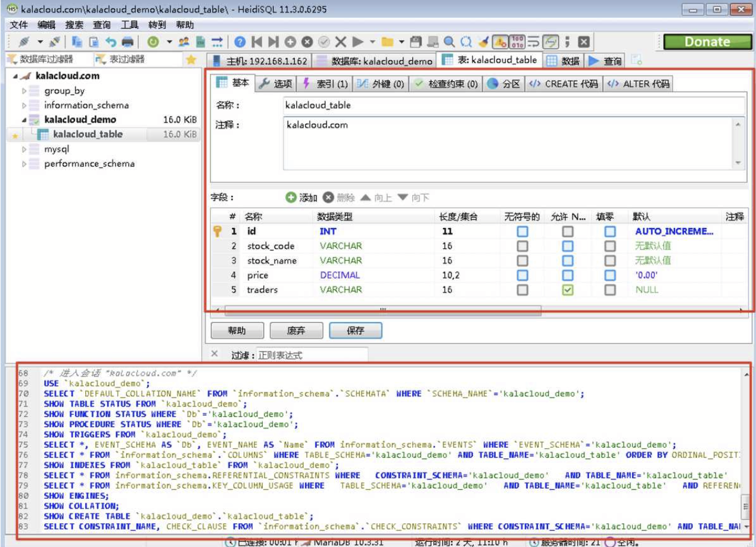Expand the group_by database node
The height and width of the screenshot is (547, 756).
(24, 91)
